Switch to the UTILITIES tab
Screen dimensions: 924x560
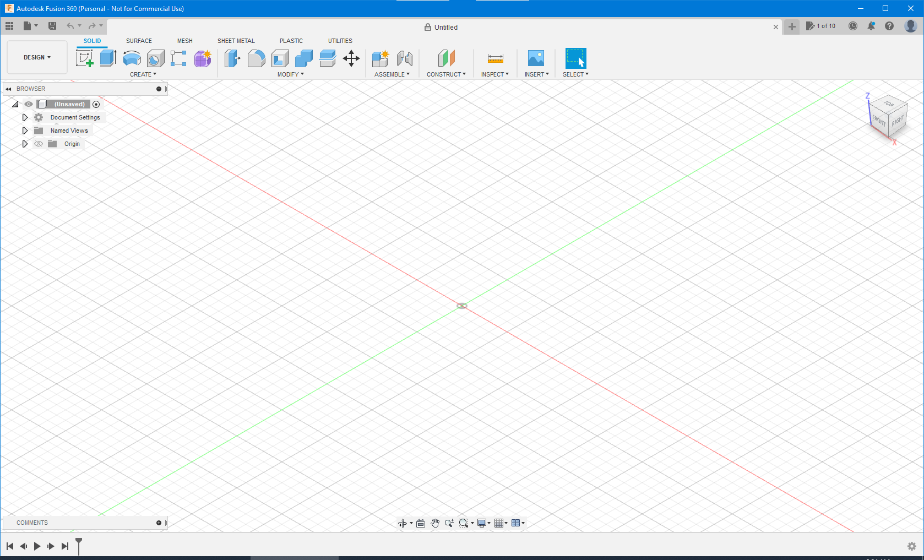(x=340, y=41)
